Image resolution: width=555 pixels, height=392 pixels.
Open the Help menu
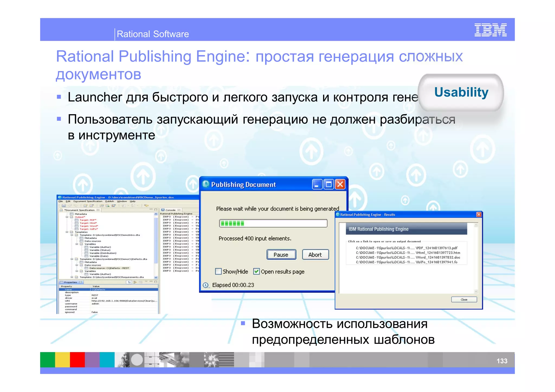(x=133, y=201)
